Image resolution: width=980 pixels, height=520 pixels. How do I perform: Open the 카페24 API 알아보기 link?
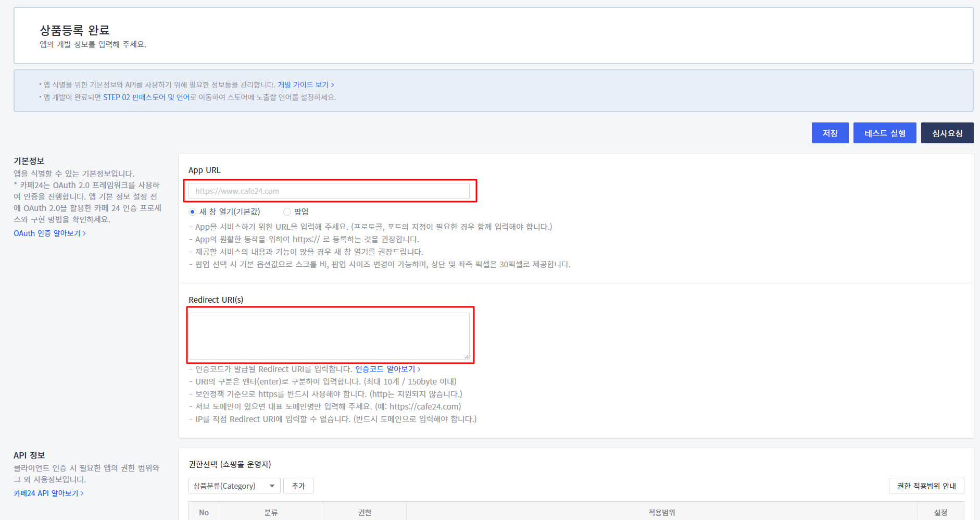pyautogui.click(x=48, y=493)
